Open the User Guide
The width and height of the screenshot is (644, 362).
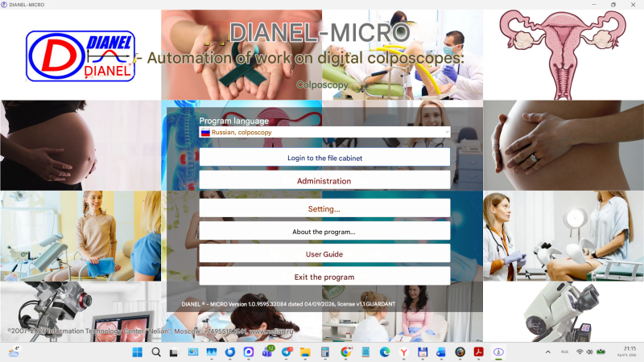click(324, 254)
